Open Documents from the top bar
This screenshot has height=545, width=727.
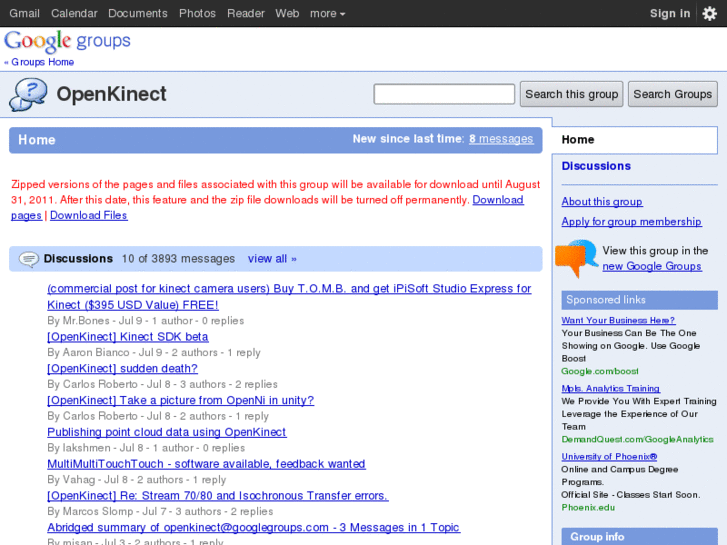pos(138,13)
